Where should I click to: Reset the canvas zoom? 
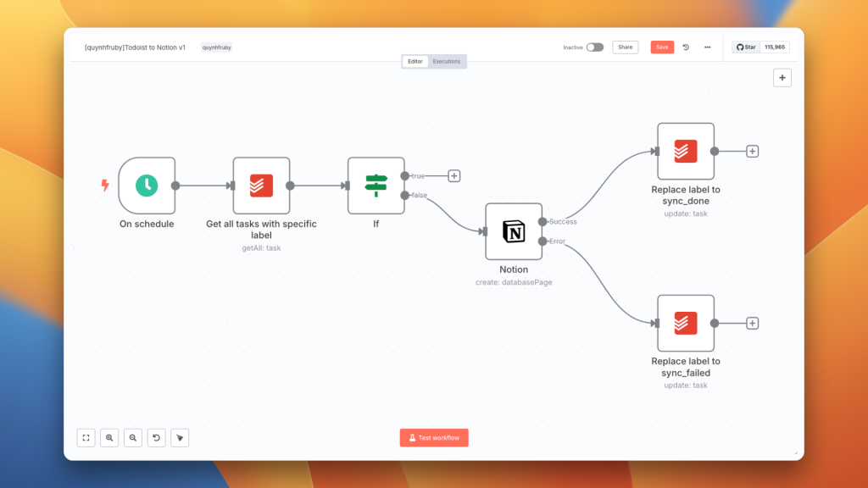[157, 438]
